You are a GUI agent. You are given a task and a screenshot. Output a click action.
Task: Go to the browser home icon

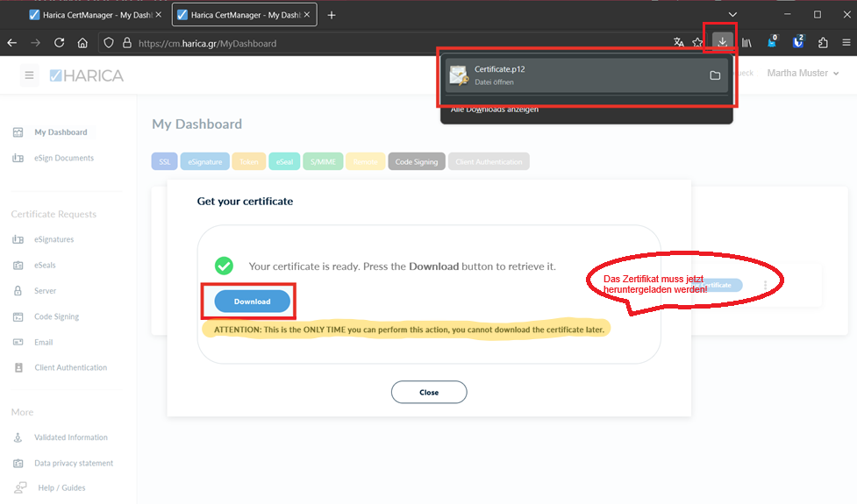pos(82,43)
